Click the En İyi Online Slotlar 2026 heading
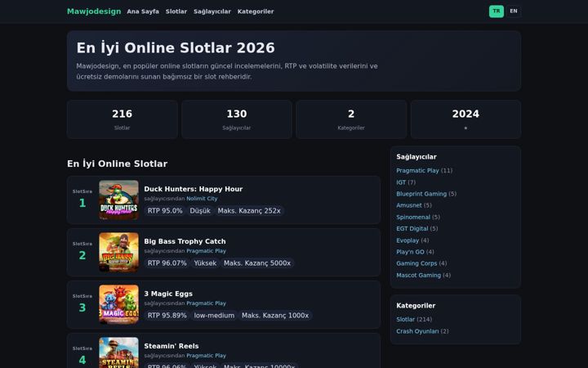Screen dimensions: 588x368 click(176, 47)
